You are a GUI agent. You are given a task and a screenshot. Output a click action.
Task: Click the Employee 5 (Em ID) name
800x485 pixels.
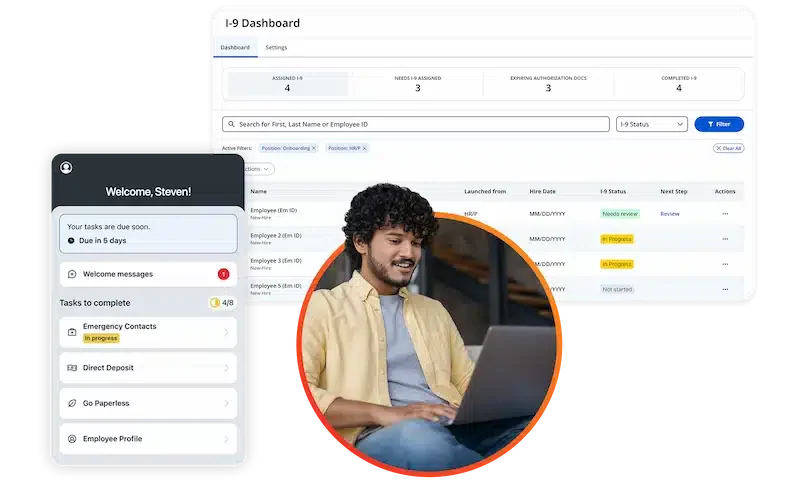[276, 286]
